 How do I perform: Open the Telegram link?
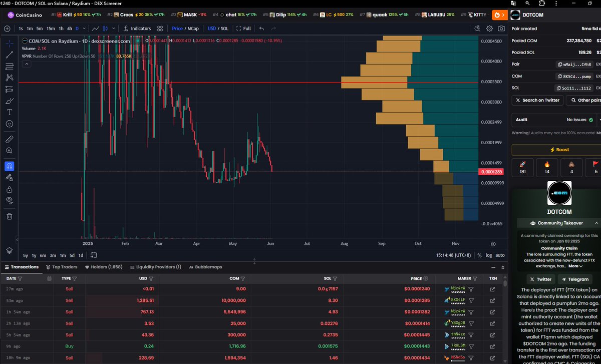[x=574, y=279]
